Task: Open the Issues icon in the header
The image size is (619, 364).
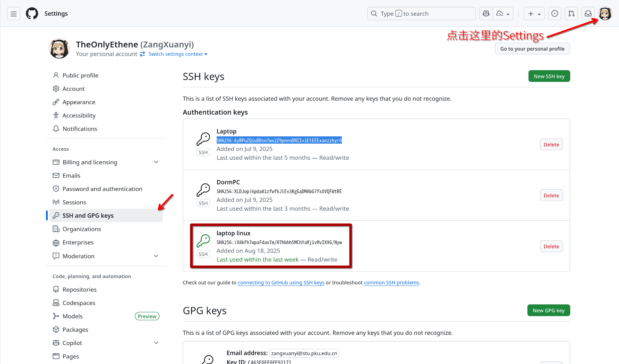Action: (x=555, y=13)
